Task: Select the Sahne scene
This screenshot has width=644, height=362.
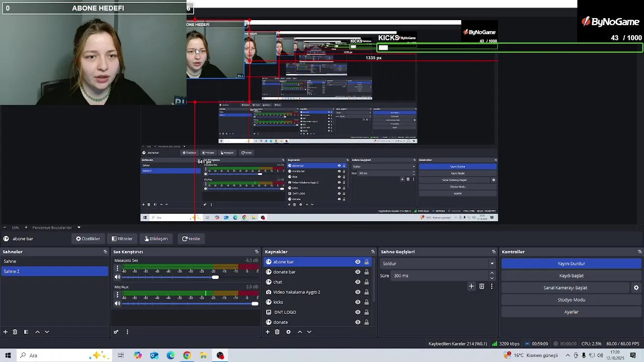Action: click(x=54, y=261)
